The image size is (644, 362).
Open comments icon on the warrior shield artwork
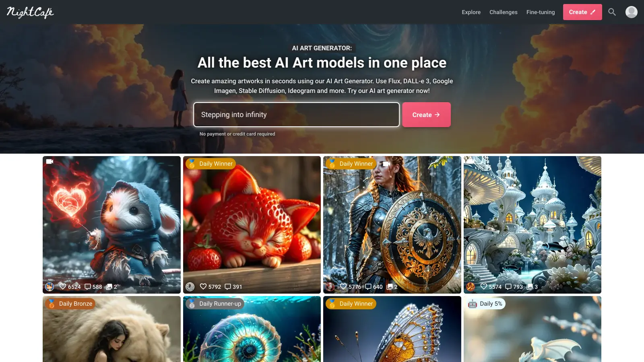(x=368, y=286)
